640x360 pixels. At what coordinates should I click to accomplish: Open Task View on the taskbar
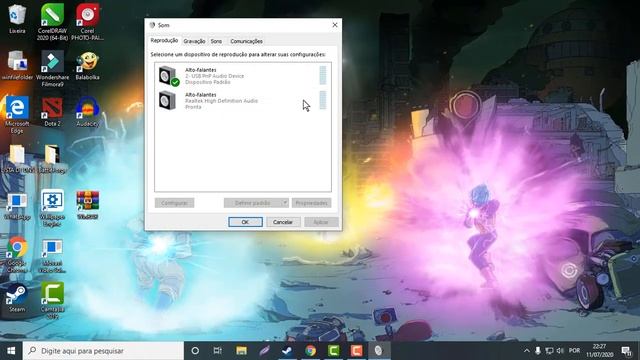point(218,351)
